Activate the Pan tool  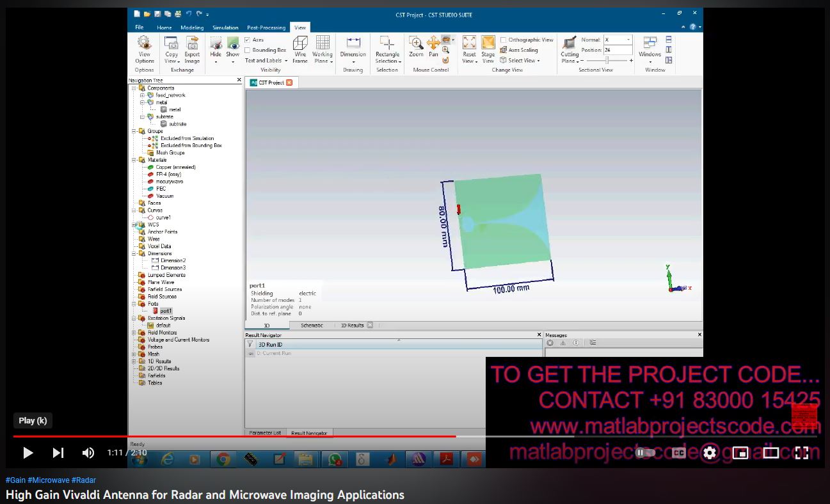[433, 43]
